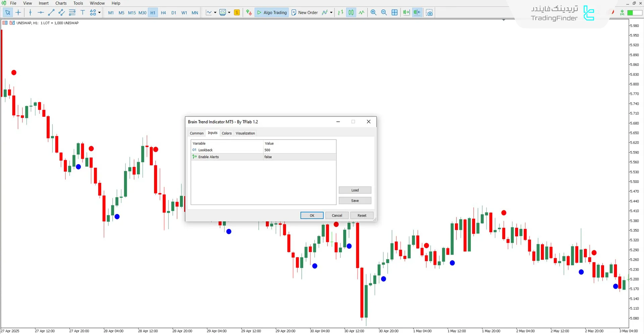This screenshot has height=334, width=644.
Task: Click the Reset button
Action: 361,215
